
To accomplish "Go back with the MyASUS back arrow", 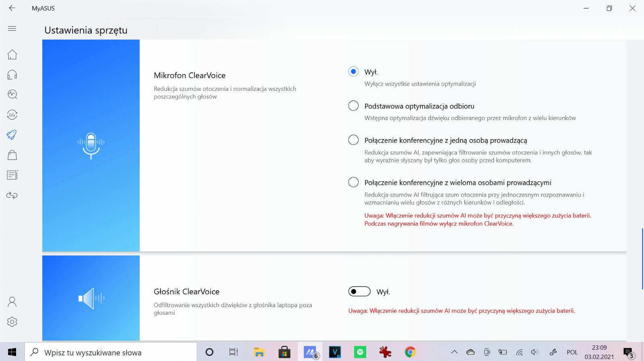I will coord(12,8).
